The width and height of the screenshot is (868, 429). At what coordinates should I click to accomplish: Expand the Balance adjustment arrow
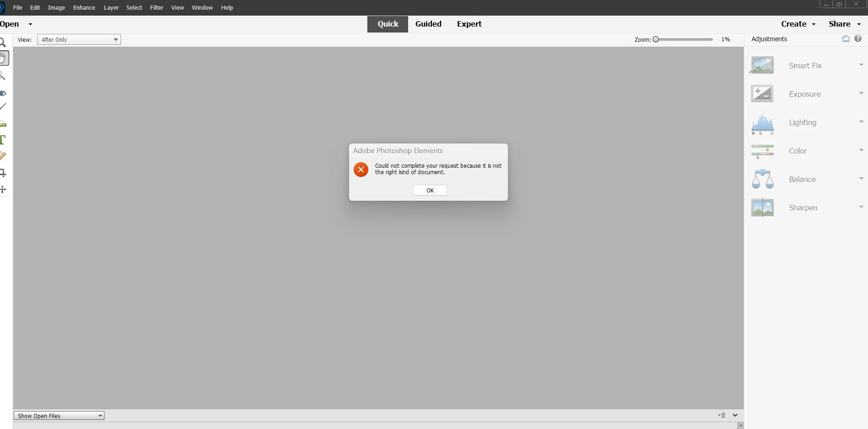(861, 179)
